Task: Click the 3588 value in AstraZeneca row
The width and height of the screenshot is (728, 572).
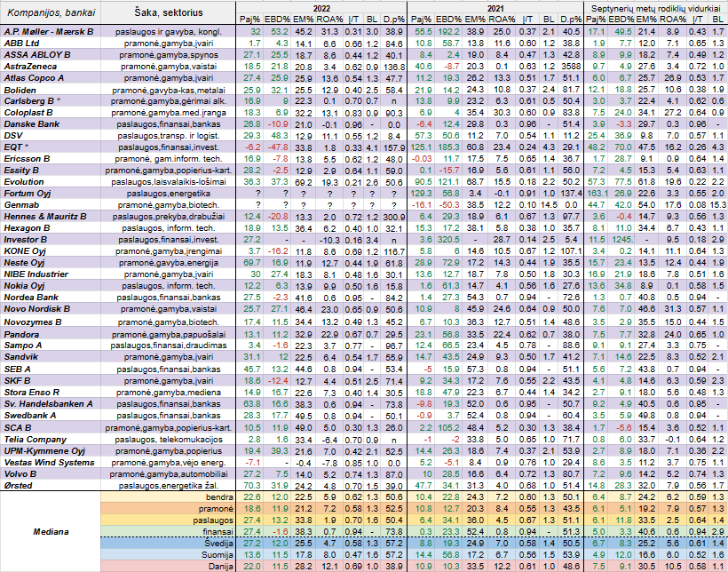Action: point(571,67)
